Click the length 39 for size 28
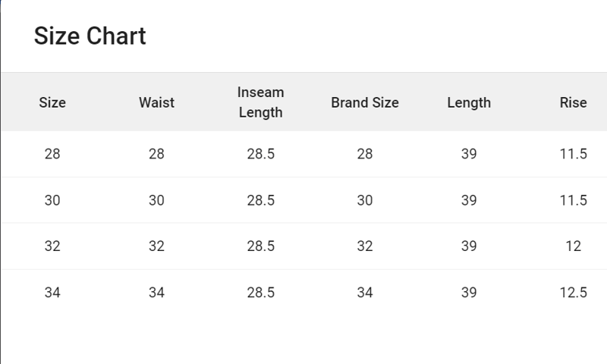The image size is (607, 364). tap(469, 154)
